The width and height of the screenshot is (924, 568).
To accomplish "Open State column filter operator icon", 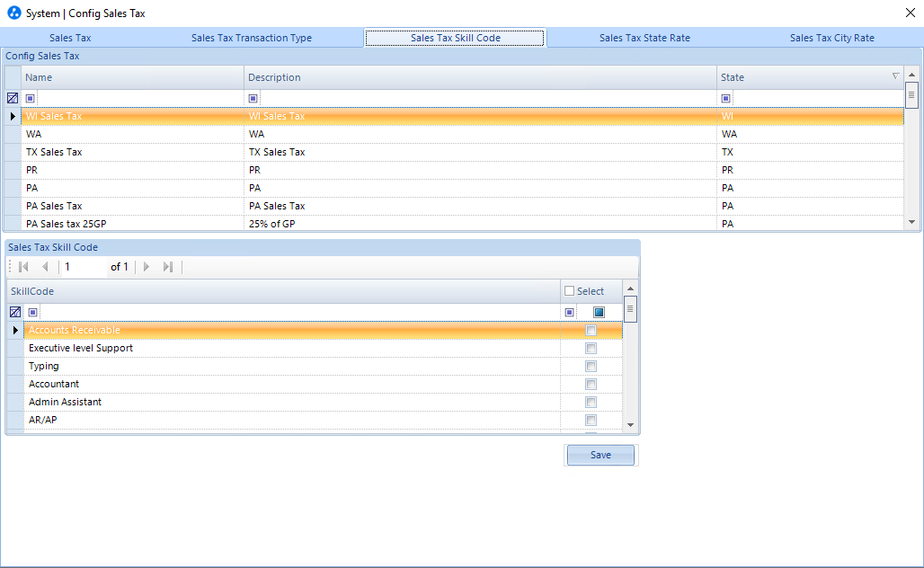I will pos(726,98).
